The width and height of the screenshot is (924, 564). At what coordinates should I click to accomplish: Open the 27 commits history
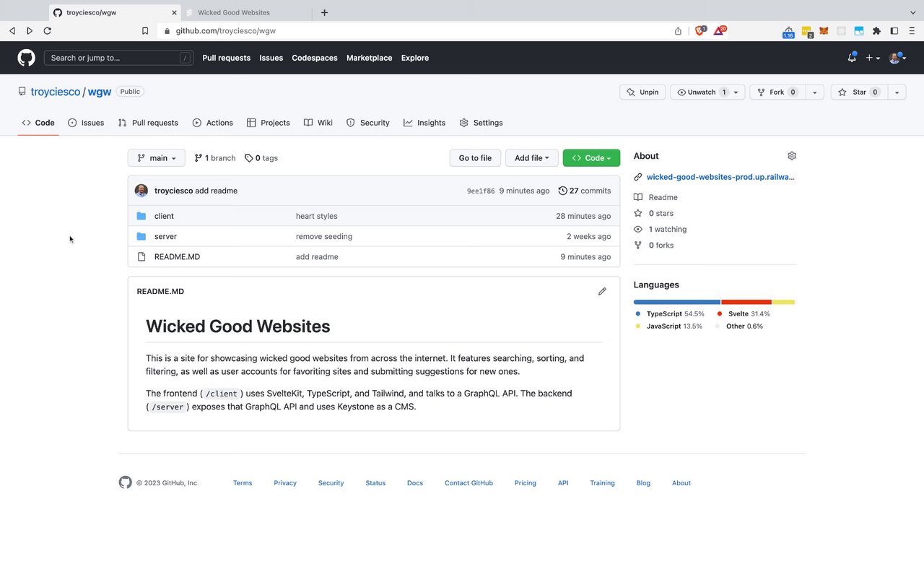585,191
